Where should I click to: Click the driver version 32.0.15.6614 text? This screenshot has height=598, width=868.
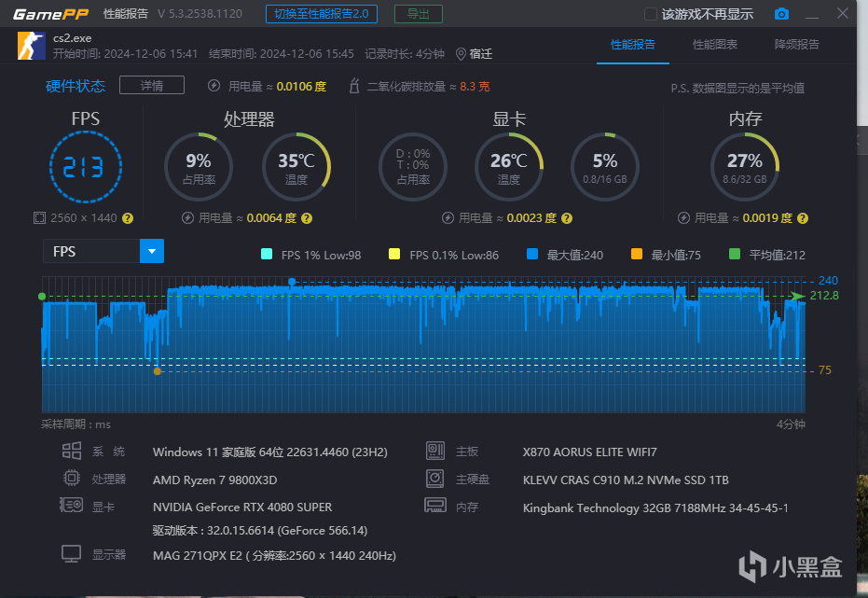click(x=260, y=531)
